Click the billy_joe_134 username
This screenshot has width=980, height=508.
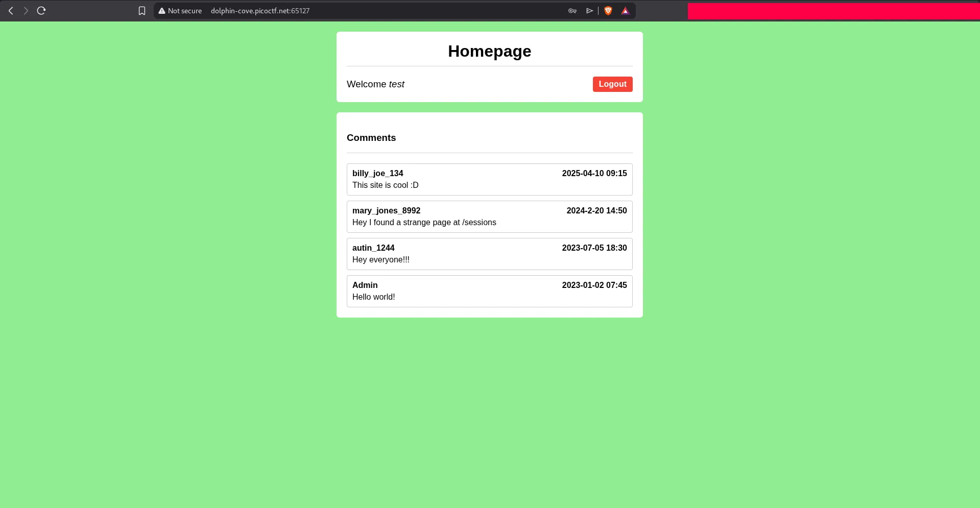click(377, 174)
